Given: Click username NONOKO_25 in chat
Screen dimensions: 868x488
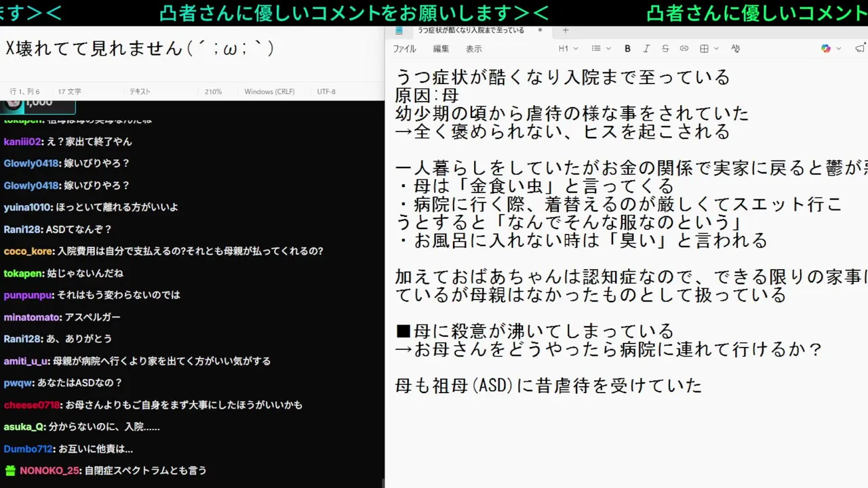Looking at the screenshot, I should [x=50, y=470].
